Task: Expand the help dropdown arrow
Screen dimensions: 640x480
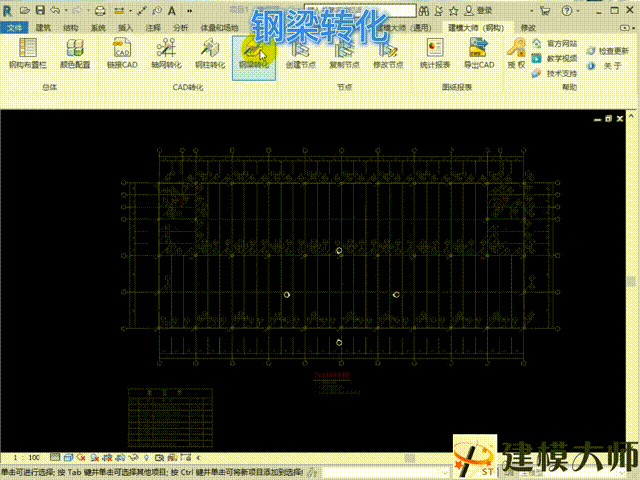Action: point(578,11)
